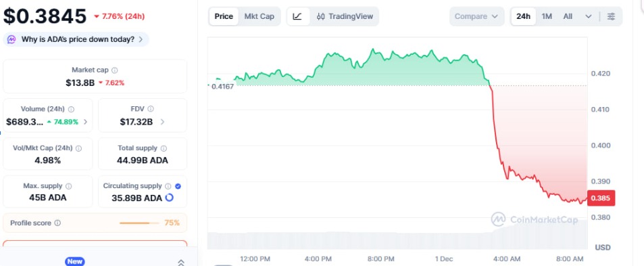Click the 44.99B ADA total supply value
The height and width of the screenshot is (266, 644).
(x=143, y=160)
